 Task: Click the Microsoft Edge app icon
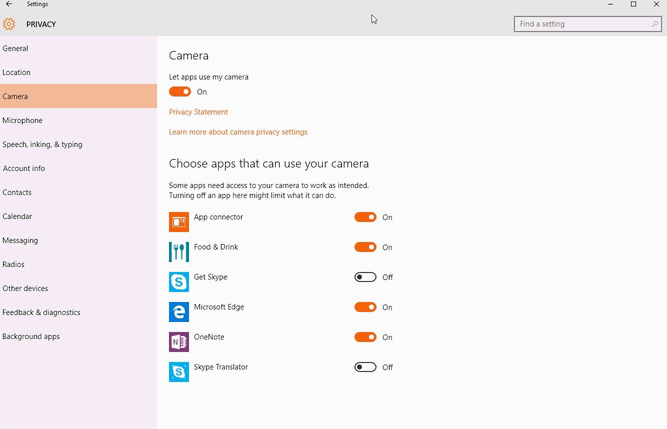(179, 312)
